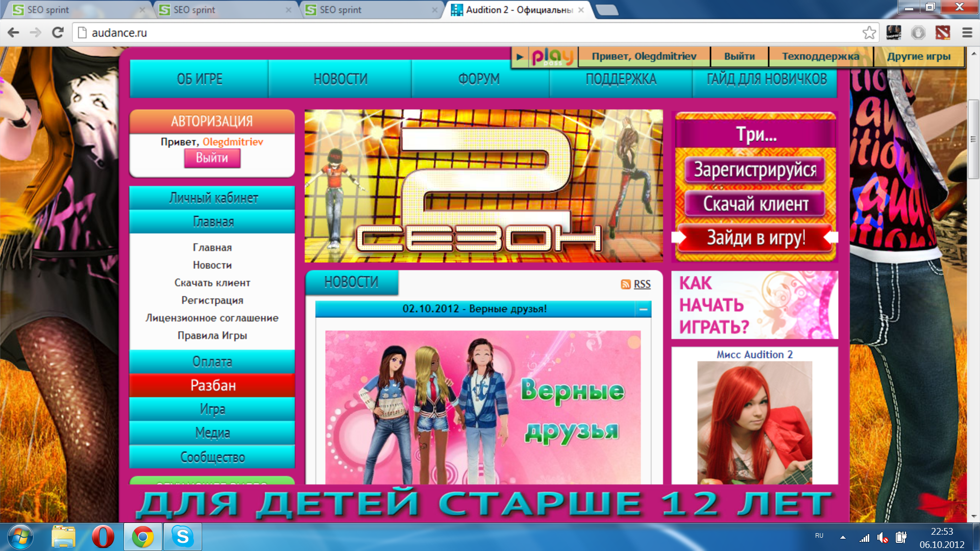Go back with the browser back arrow
The width and height of the screenshot is (980, 551).
coord(13,33)
